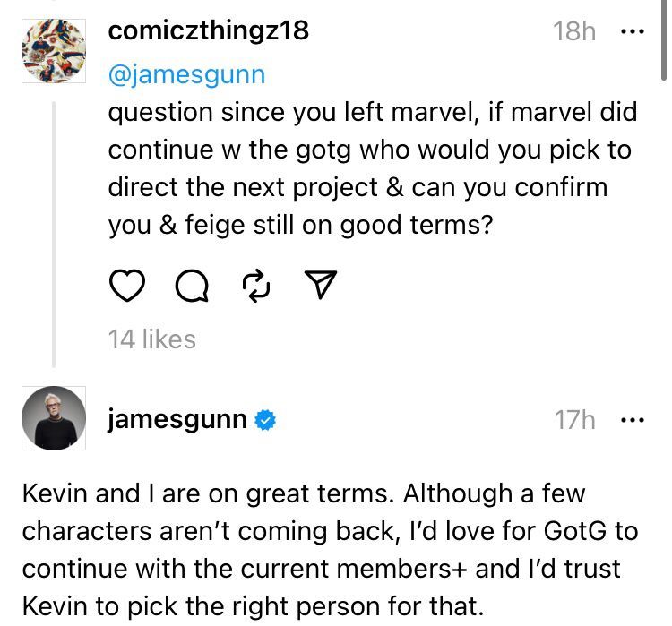Repost the comiczthingz18 question
Viewport: 672px width, 626px height.
[x=256, y=285]
